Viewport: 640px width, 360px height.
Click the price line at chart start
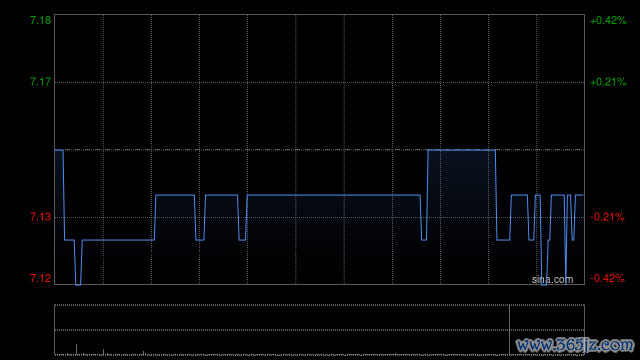coord(57,150)
